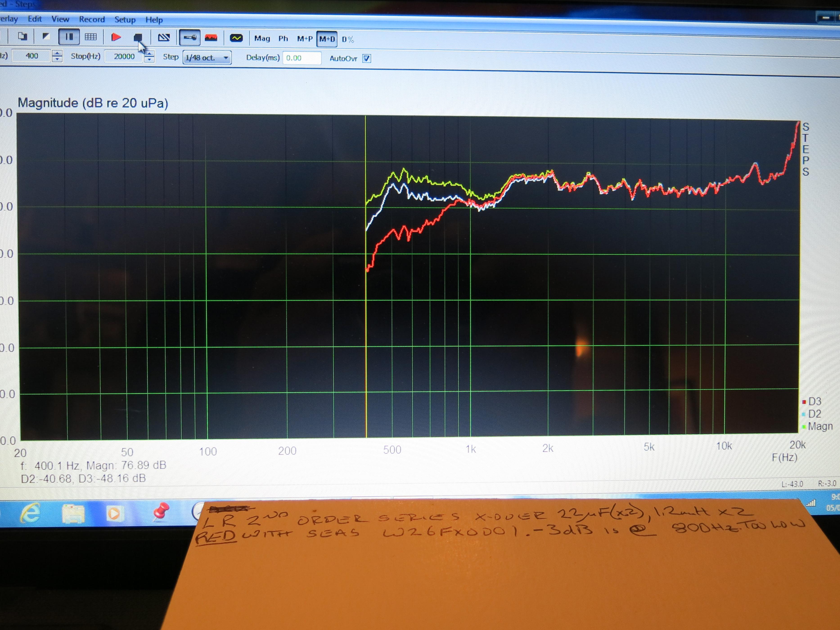The image size is (840, 630).
Task: Uncheck the AutoOvr checkbox
Action: [x=367, y=58]
